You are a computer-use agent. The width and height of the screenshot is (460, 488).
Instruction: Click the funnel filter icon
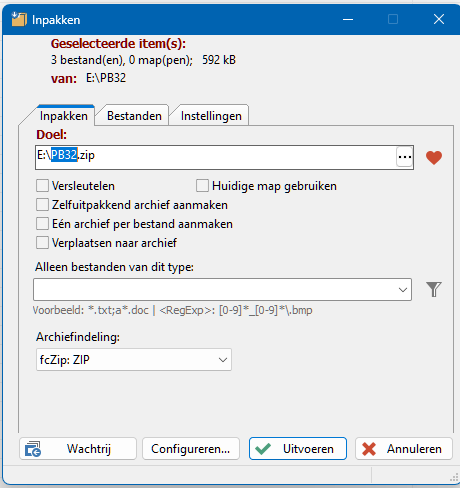point(433,289)
